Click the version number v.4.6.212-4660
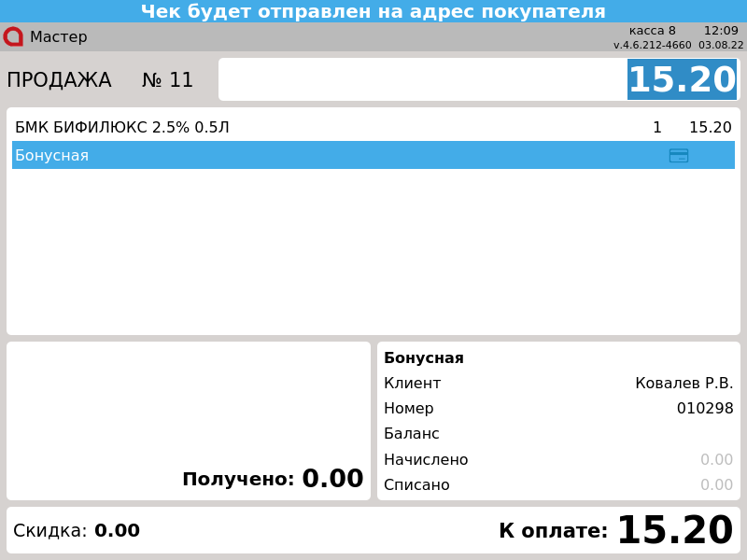Screen dimensions: 747x560 pos(652,45)
